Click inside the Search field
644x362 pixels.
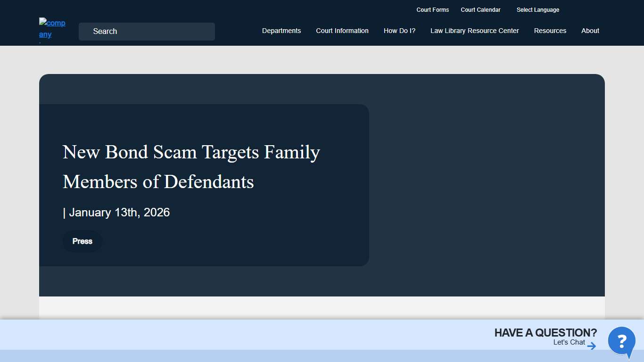tap(146, 31)
